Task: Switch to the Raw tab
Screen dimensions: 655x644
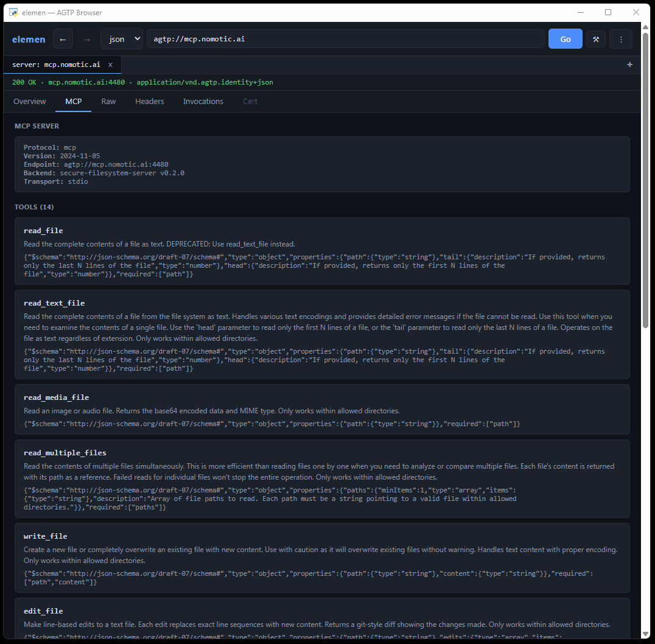Action: [x=108, y=102]
